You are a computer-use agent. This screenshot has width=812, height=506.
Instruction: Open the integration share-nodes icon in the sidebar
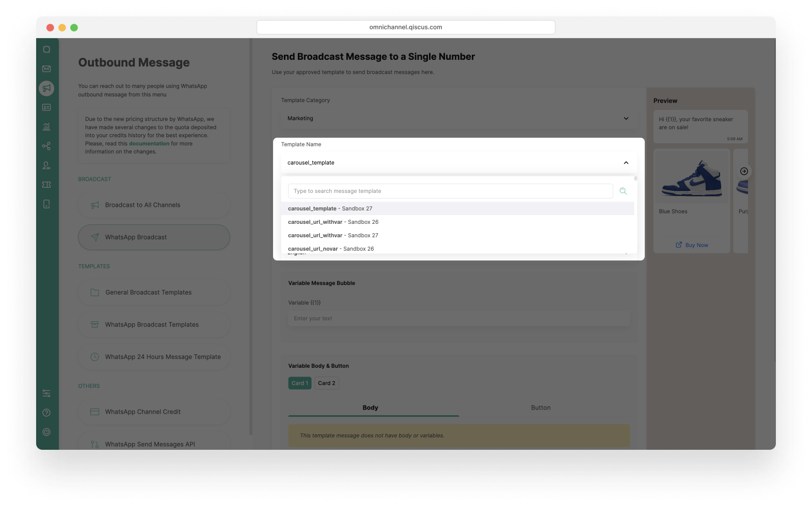[46, 146]
